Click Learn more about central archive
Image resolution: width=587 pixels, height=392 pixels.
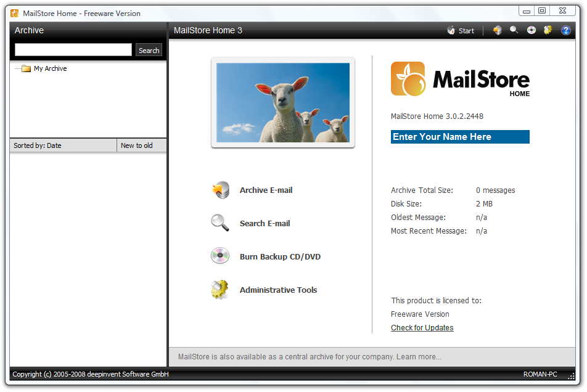(x=419, y=357)
